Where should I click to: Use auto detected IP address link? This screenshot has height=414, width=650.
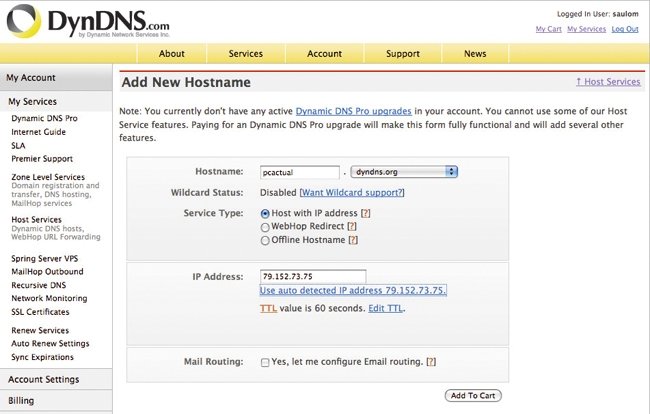(353, 291)
